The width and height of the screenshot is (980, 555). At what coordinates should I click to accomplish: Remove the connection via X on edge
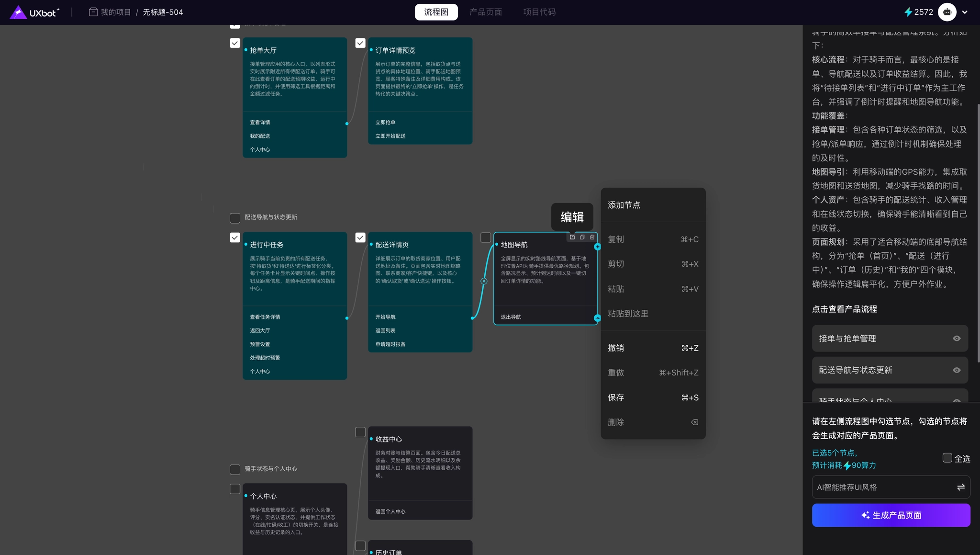pyautogui.click(x=484, y=281)
